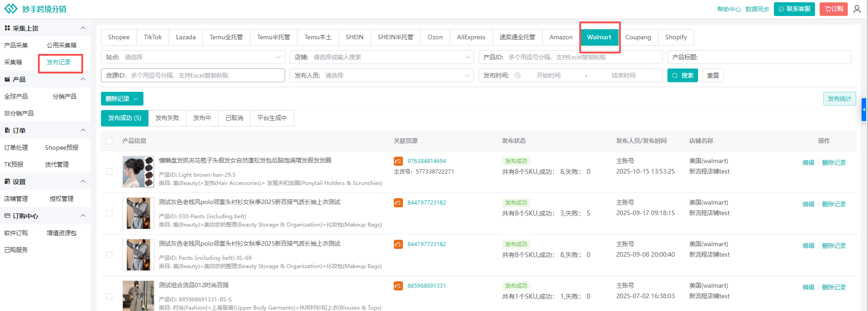868x311 pixels.
Task: Click the blue side panel expand handle
Action: [x=863, y=110]
